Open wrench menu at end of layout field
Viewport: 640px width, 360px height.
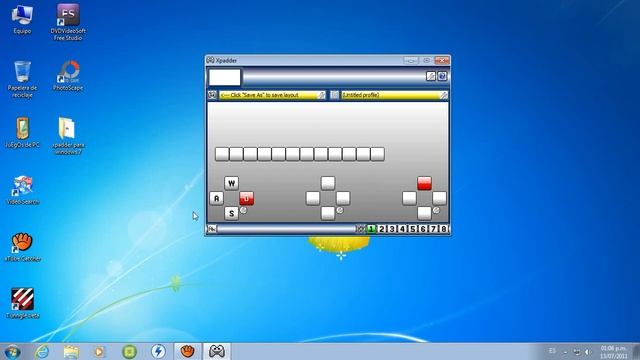coord(322,95)
